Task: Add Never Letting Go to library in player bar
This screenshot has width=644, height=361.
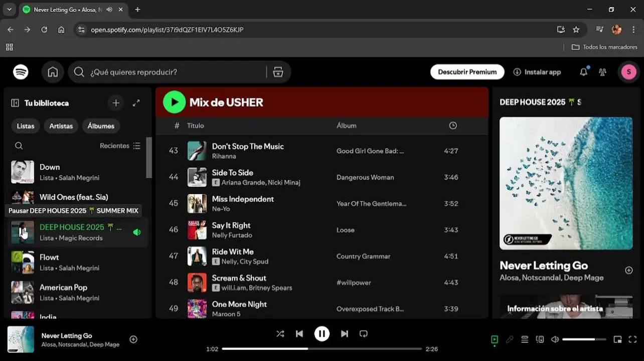Action: pyautogui.click(x=133, y=339)
